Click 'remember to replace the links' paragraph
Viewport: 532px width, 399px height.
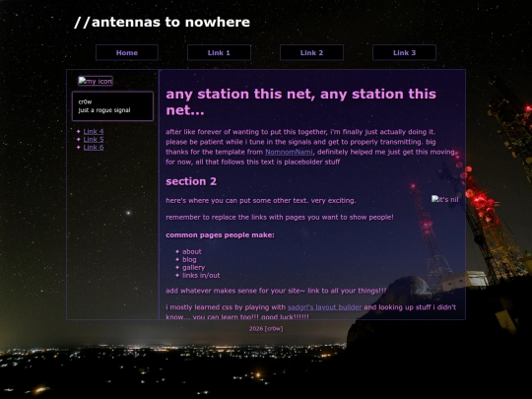[280, 217]
